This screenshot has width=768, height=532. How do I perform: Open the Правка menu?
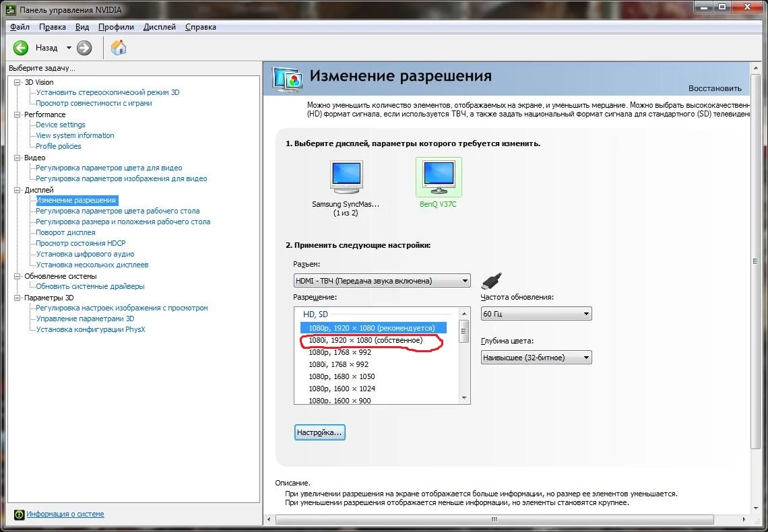tap(53, 27)
